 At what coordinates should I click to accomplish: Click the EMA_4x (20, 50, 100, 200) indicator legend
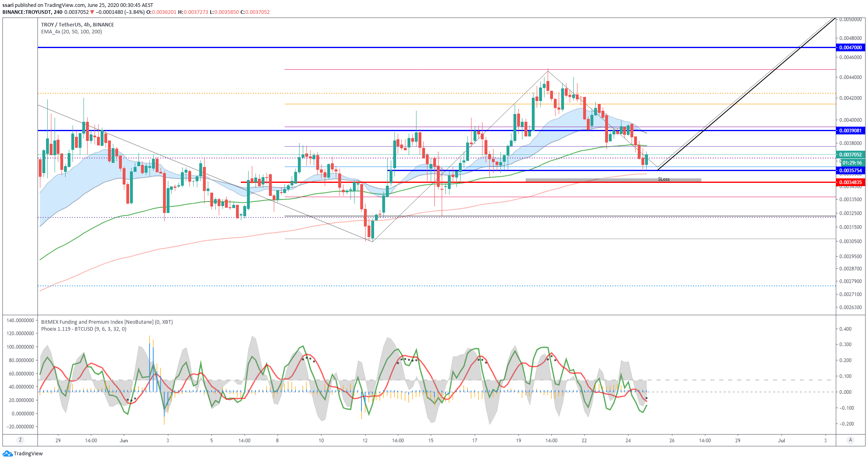[71, 32]
